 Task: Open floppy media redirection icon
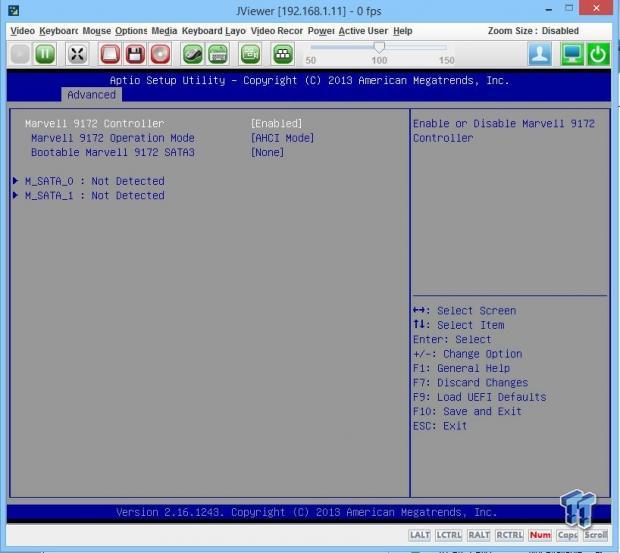pos(135,54)
